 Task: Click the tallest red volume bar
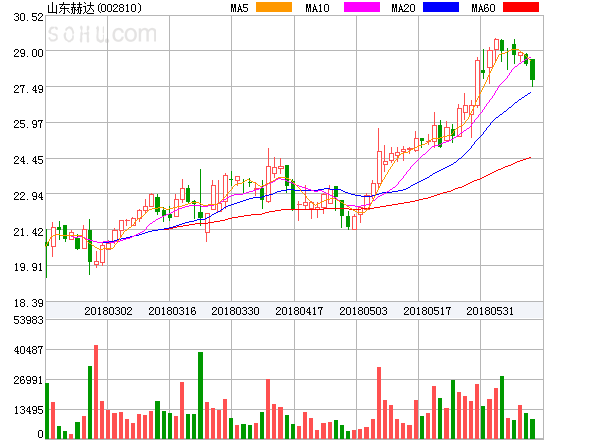[x=96, y=392]
